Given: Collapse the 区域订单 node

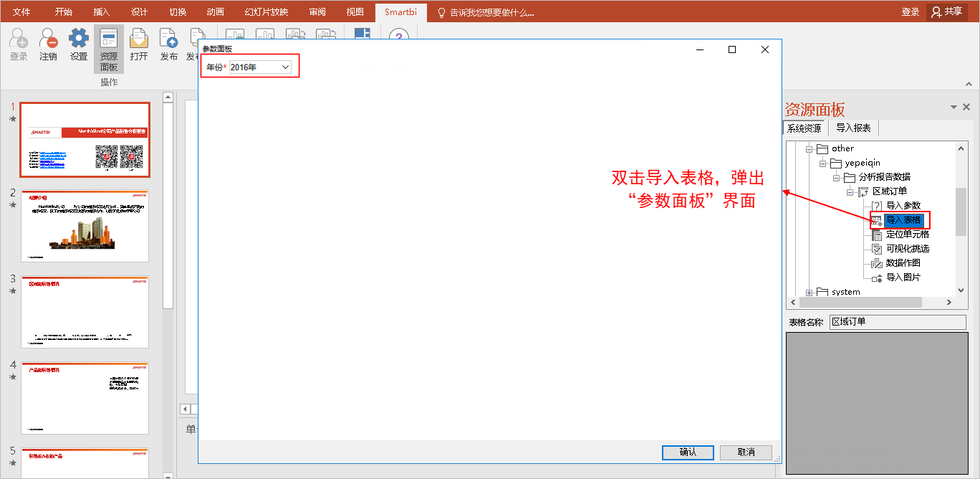Looking at the screenshot, I should 850,191.
